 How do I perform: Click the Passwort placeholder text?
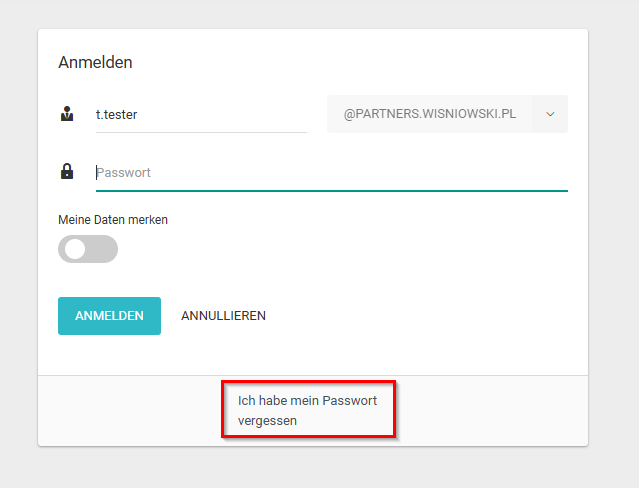(x=124, y=173)
